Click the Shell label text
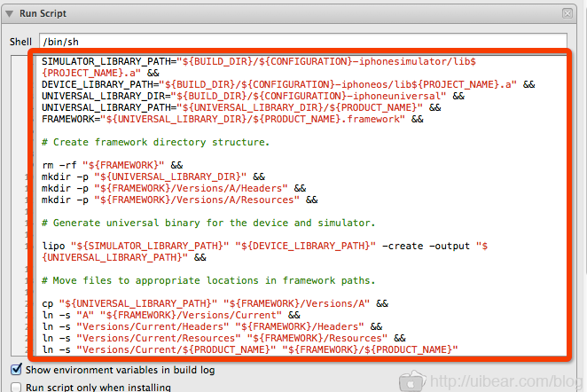This screenshot has height=392, width=587. (x=20, y=42)
